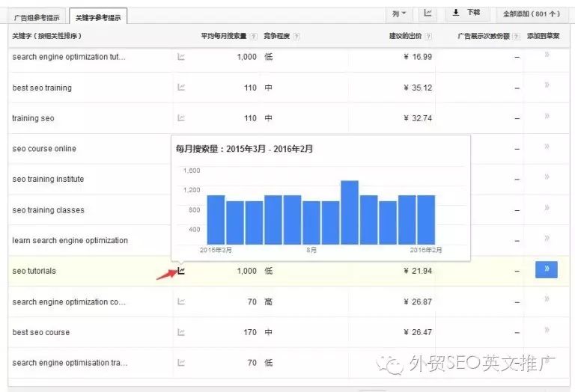Add search engine optimisation tra... to draft
Image resolution: width=575 pixels, height=392 pixels.
[x=547, y=360]
